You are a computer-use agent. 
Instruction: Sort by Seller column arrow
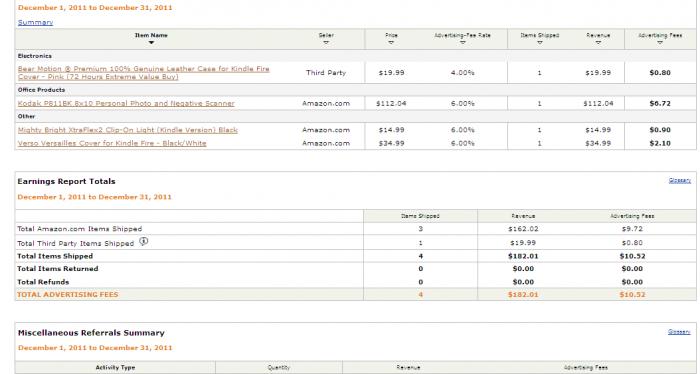tap(326, 43)
